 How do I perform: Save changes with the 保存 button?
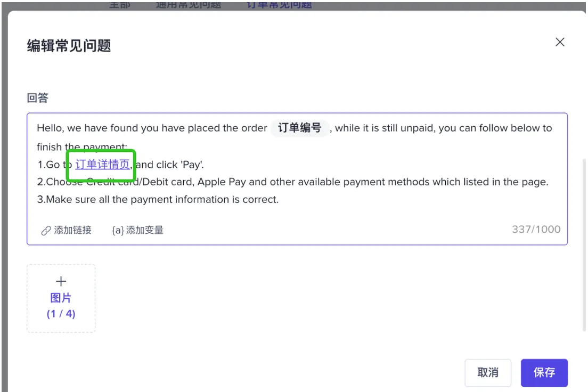[544, 372]
